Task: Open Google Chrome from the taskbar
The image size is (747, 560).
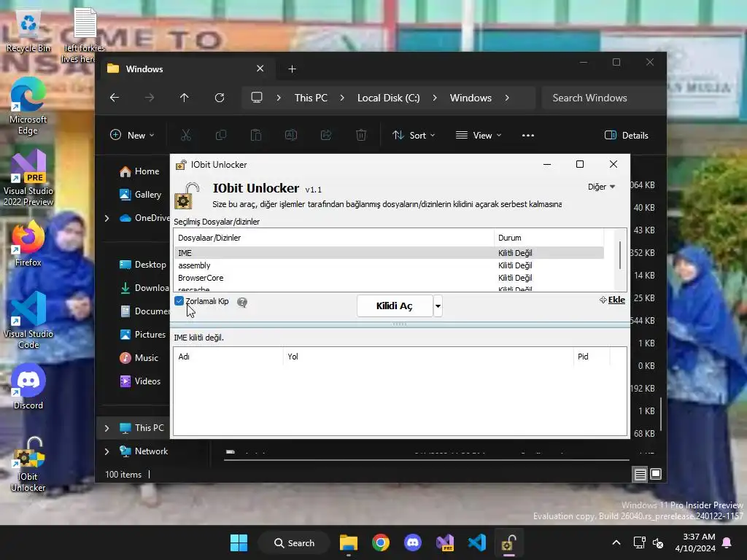Action: [x=381, y=542]
